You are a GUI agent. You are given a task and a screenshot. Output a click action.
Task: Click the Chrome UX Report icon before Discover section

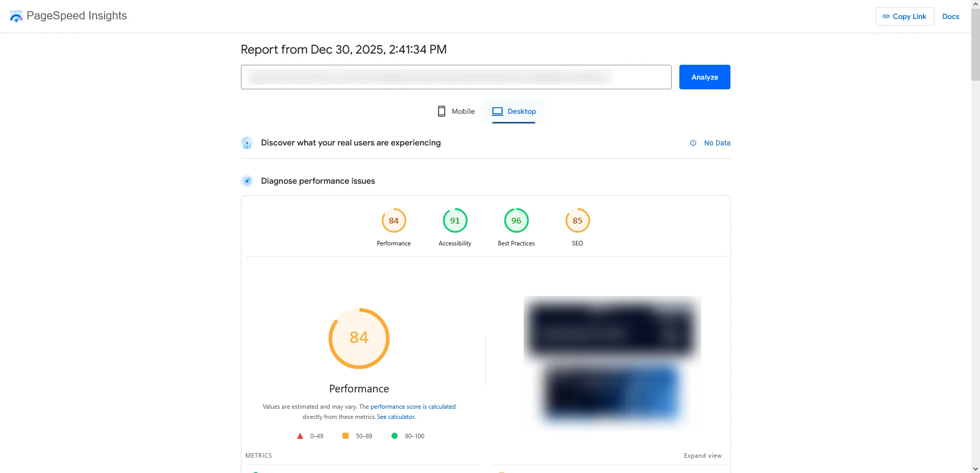click(x=247, y=143)
